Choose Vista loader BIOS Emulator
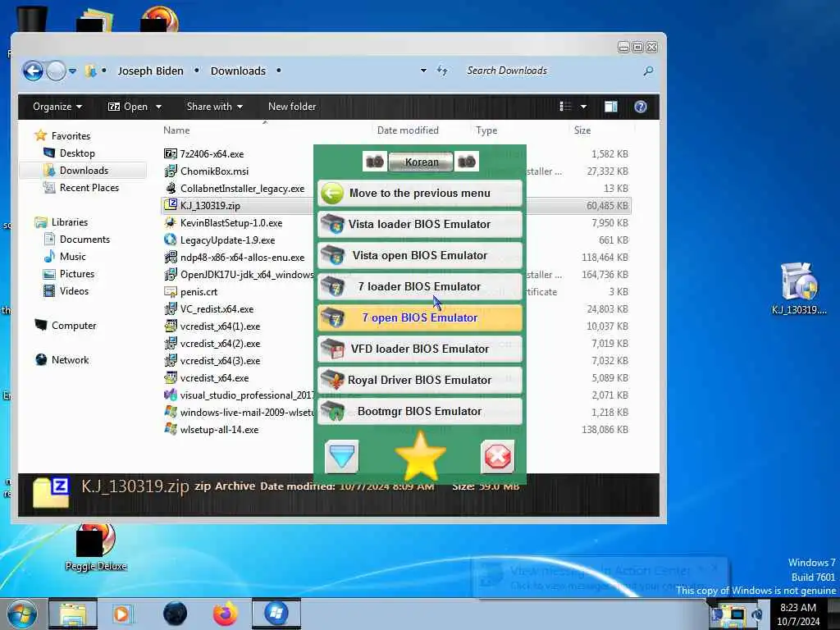Screen dimensions: 840x630 pos(419,225)
